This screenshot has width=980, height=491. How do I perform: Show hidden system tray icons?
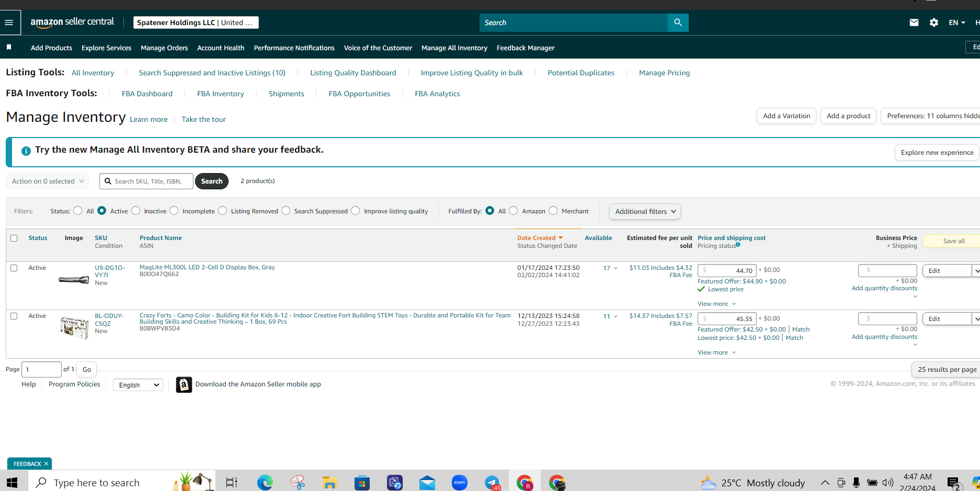coord(825,482)
